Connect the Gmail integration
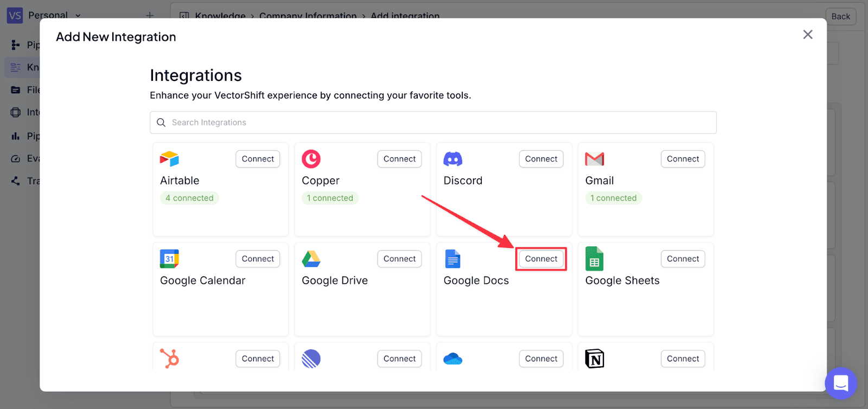The width and height of the screenshot is (868, 409). tap(682, 159)
